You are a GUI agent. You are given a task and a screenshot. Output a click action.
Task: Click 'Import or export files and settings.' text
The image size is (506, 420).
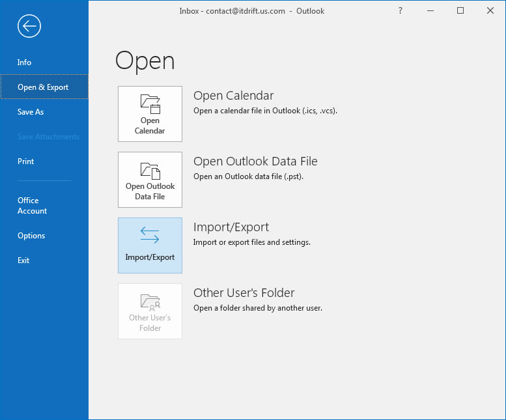[252, 242]
